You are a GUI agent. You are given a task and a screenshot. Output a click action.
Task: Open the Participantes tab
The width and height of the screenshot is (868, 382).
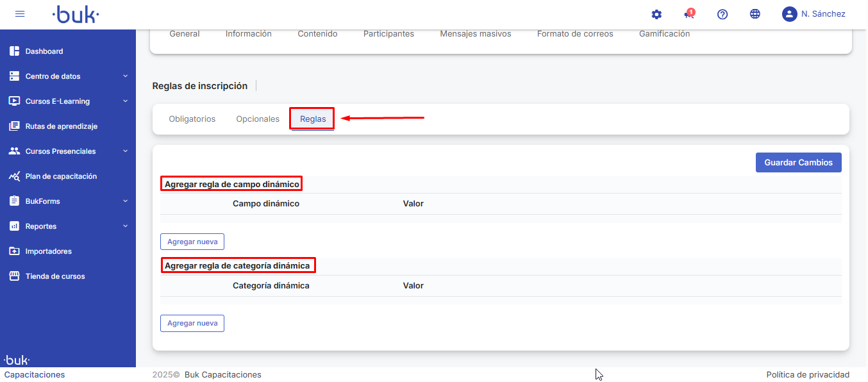[388, 34]
